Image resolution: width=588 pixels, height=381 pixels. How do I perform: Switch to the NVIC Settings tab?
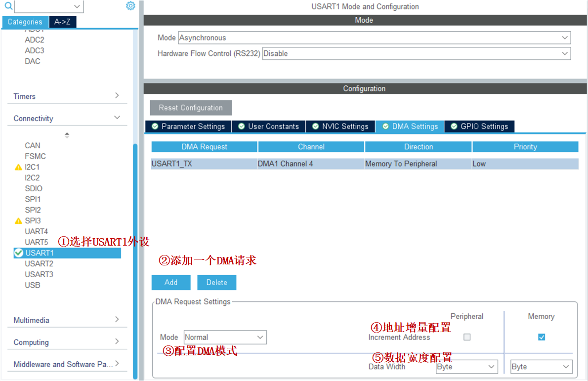(340, 127)
